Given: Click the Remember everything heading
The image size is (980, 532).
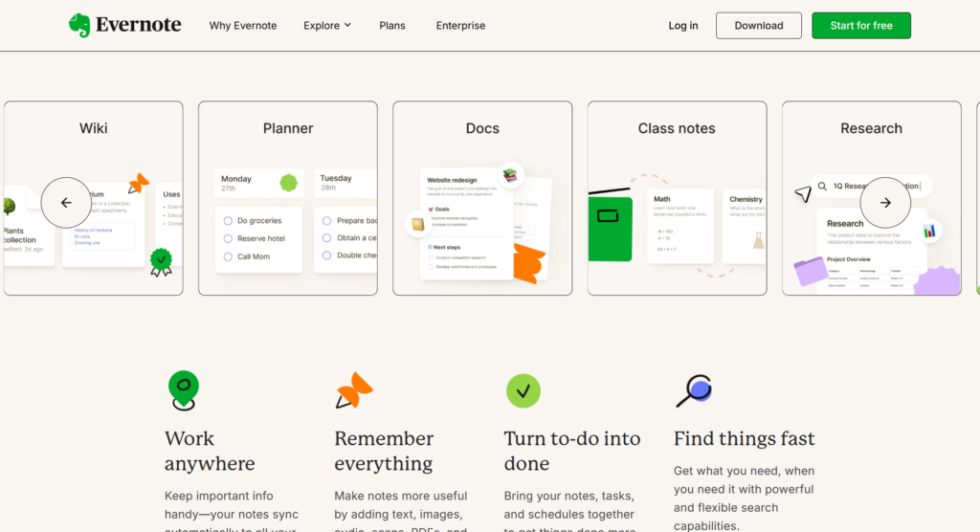Looking at the screenshot, I should click(384, 451).
